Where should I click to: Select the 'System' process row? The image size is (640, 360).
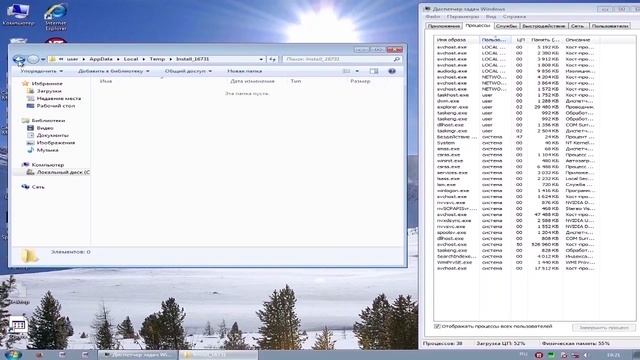pyautogui.click(x=516, y=143)
